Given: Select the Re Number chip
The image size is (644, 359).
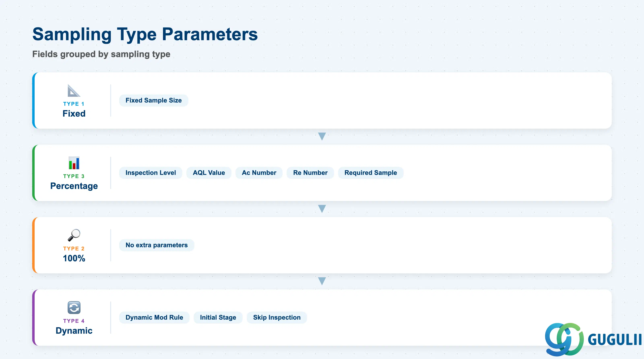Looking at the screenshot, I should [x=310, y=173].
